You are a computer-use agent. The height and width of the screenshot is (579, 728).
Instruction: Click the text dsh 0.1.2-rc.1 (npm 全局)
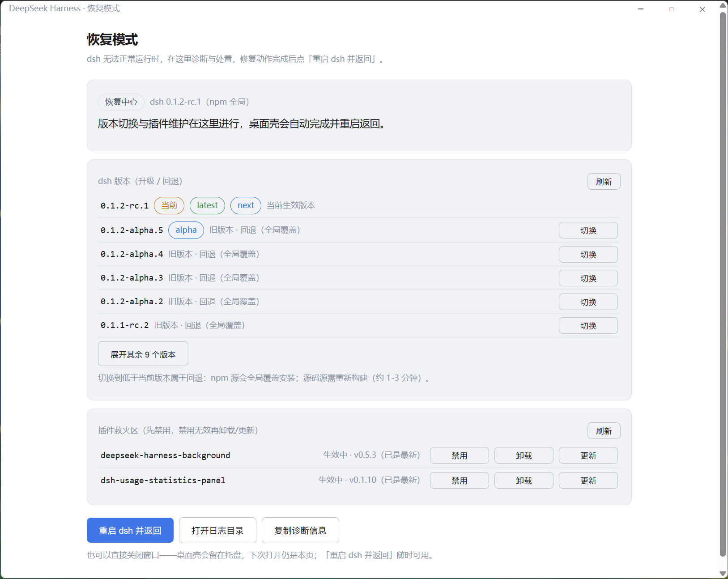(x=200, y=102)
